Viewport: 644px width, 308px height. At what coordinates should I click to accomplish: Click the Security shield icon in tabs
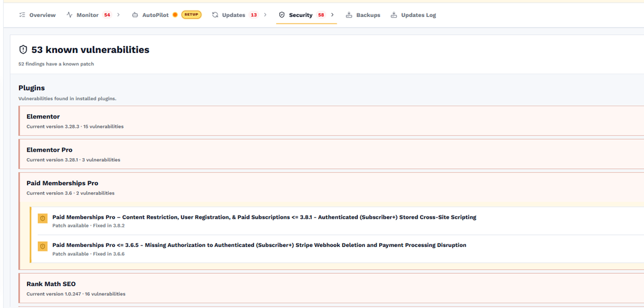pos(282,15)
